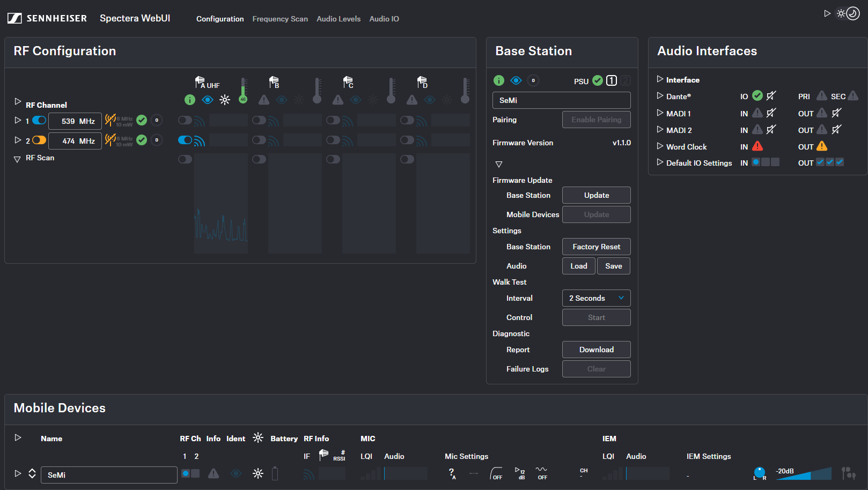Open the Walk Test Interval dropdown
This screenshot has width=868, height=490.
[x=596, y=298]
